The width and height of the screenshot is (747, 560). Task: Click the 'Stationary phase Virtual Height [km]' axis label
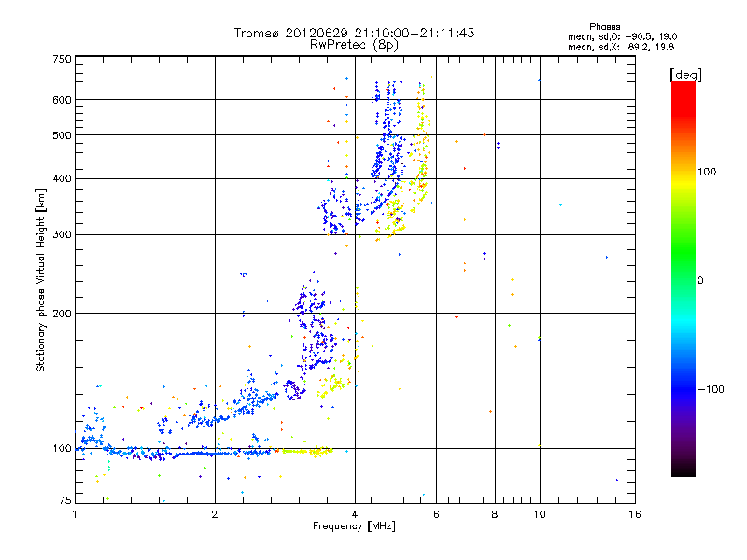(x=40, y=281)
